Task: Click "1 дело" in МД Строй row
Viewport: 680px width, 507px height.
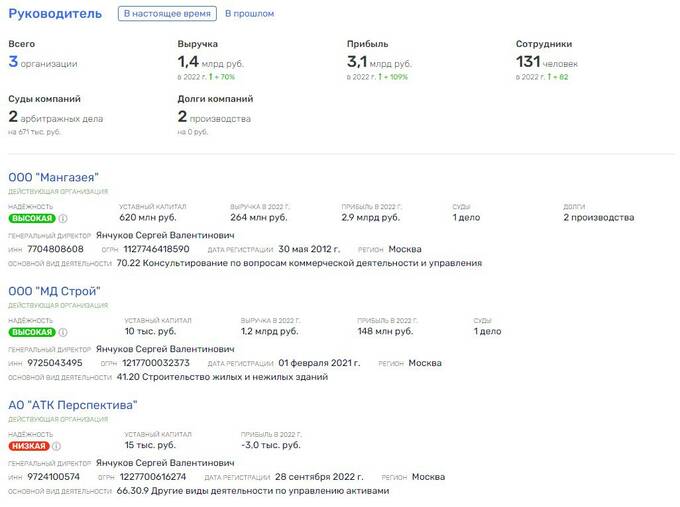Action: (487, 331)
